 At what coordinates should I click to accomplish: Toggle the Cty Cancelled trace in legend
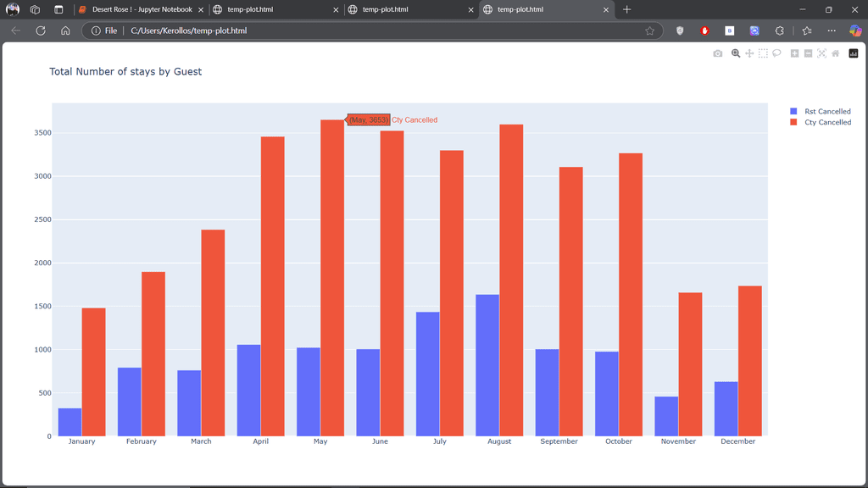pyautogui.click(x=821, y=122)
